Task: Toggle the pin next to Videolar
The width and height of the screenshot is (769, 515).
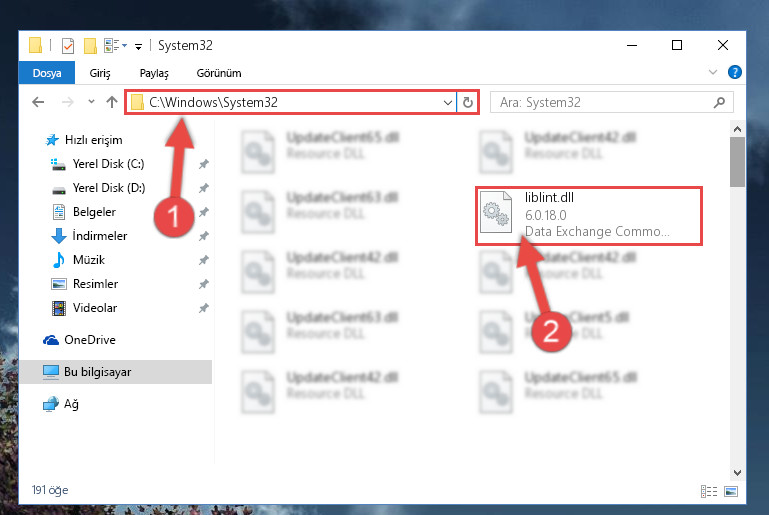Action: pos(204,308)
